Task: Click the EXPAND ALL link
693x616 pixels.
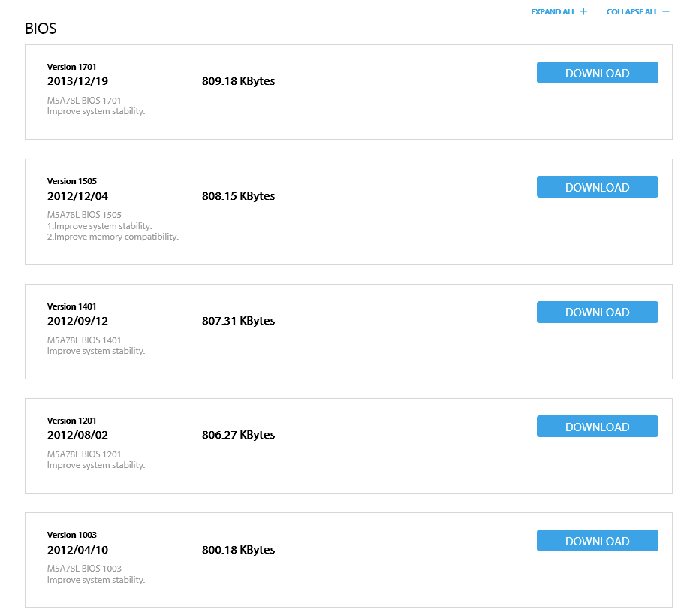Action: point(553,11)
